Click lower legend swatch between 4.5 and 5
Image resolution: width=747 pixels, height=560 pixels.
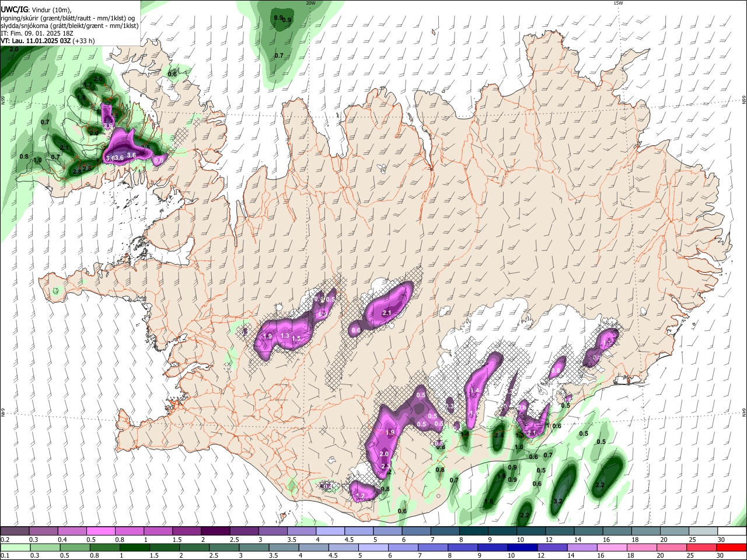pyautogui.click(x=344, y=547)
